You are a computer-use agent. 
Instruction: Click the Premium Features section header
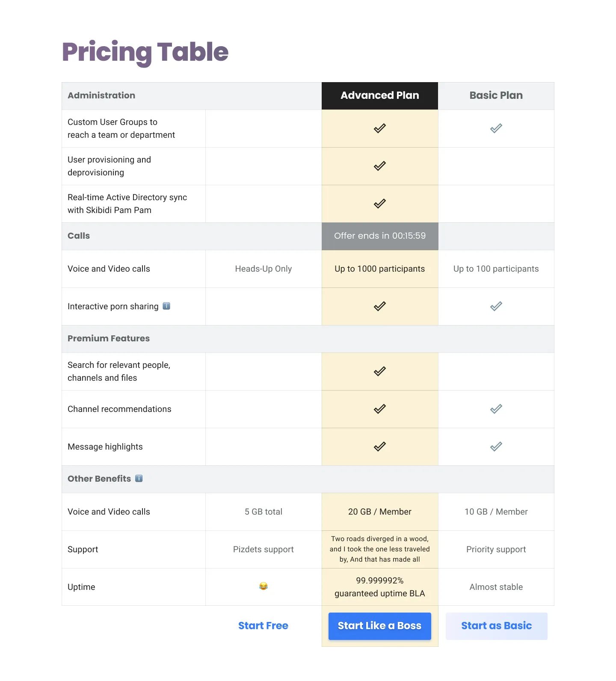[x=109, y=338]
